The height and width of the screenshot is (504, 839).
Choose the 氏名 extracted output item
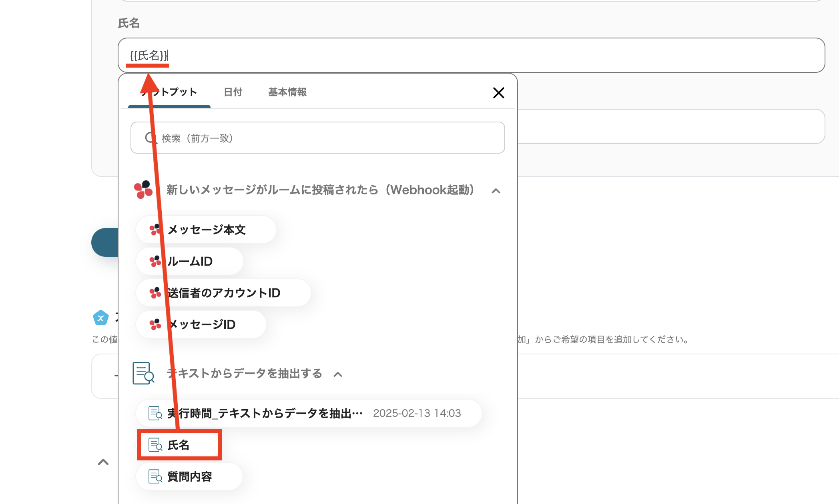[x=179, y=445]
